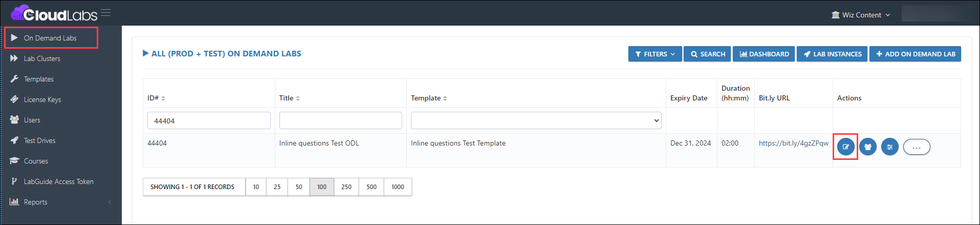This screenshot has width=980, height=225.
Task: Open the users icon in Actions column
Action: pyautogui.click(x=868, y=147)
